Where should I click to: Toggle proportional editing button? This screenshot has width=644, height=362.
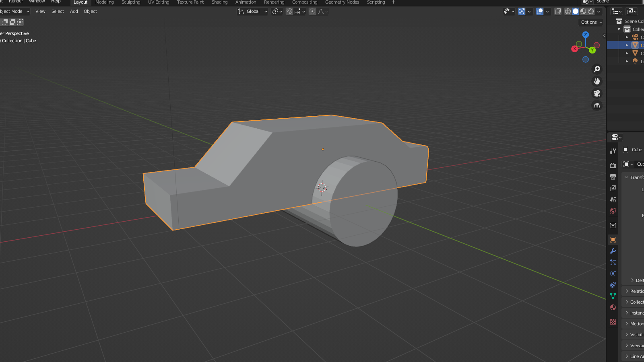click(312, 11)
